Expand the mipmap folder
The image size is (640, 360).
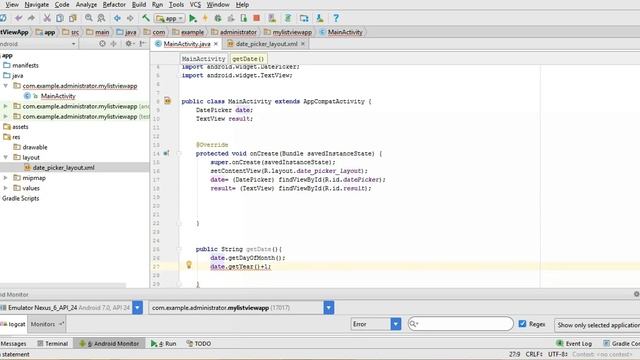(6, 178)
